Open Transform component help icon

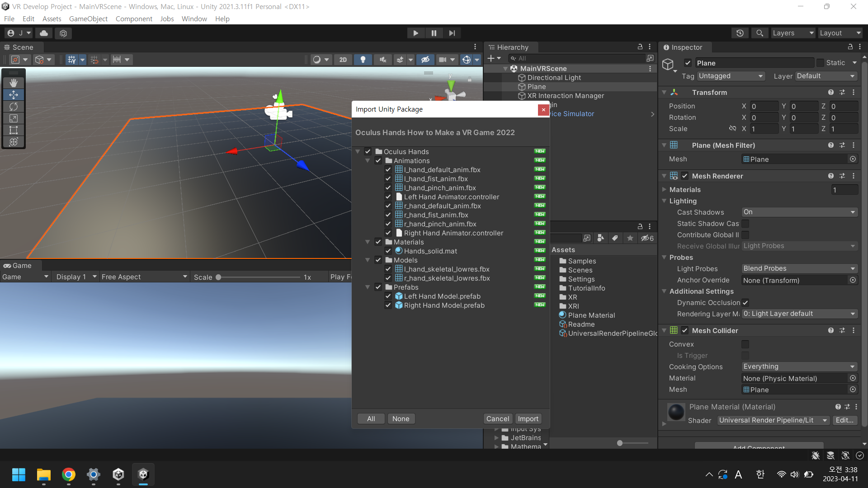831,92
